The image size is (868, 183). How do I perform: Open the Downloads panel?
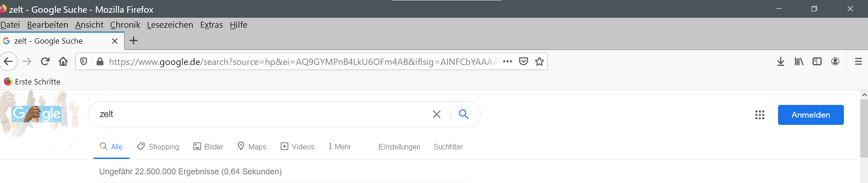tap(781, 61)
